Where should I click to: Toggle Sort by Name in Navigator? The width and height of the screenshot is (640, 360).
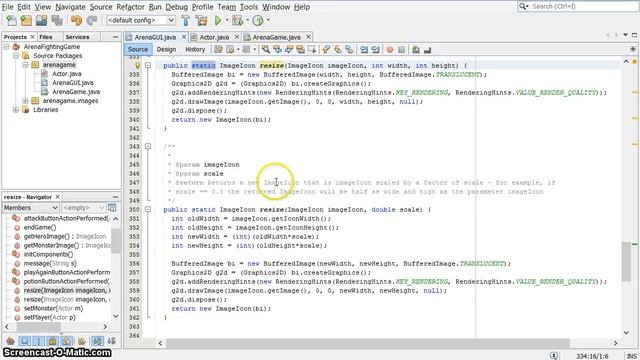97,341
